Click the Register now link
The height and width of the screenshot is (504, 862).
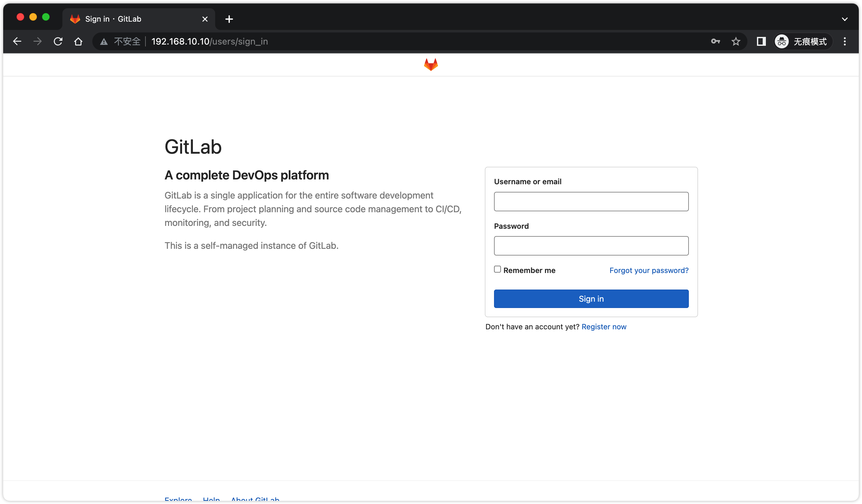coord(604,326)
